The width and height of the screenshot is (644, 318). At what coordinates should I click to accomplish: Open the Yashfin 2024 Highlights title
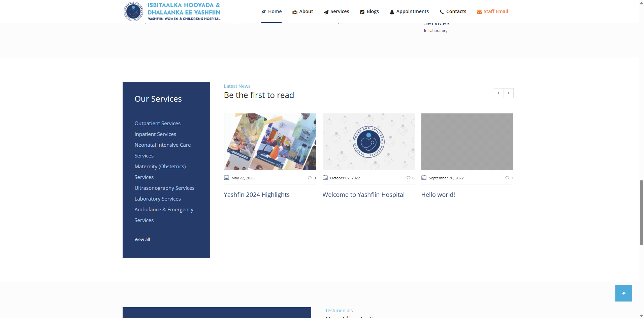[257, 195]
